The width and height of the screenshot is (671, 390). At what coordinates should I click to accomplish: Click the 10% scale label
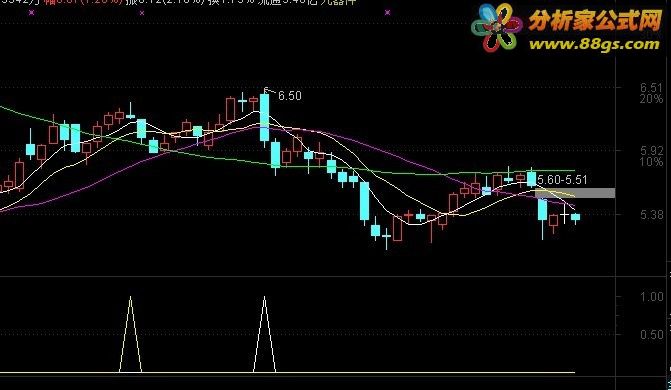click(651, 162)
